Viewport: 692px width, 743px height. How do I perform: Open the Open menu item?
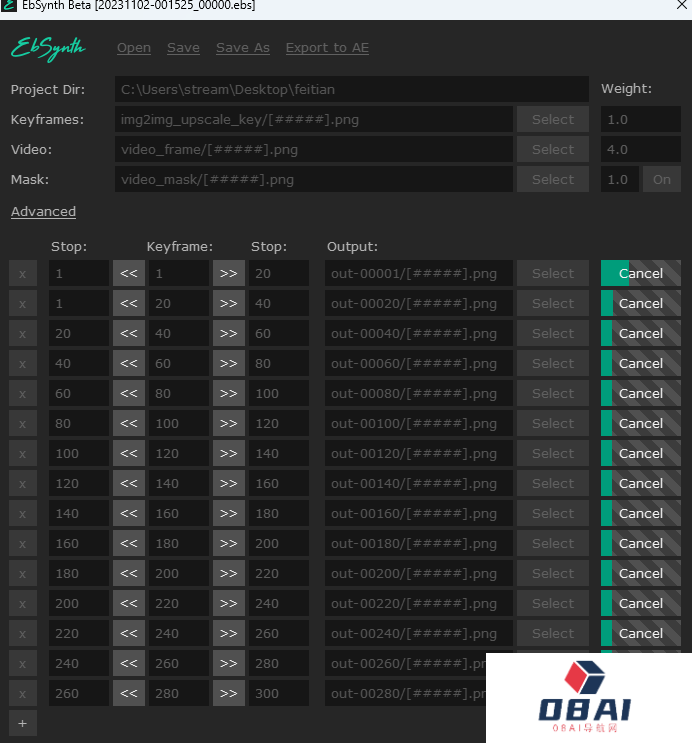point(134,48)
